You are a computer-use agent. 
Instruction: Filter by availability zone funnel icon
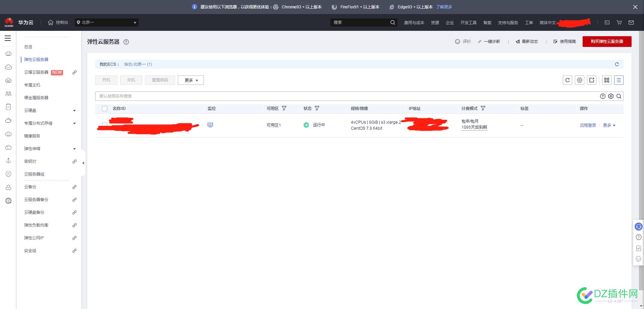pyautogui.click(x=284, y=108)
